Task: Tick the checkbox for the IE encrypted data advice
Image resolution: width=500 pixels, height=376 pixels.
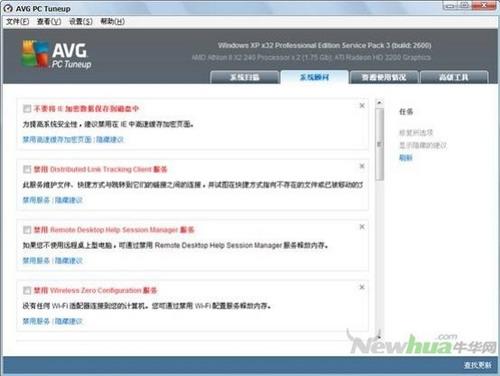Action: (x=27, y=109)
